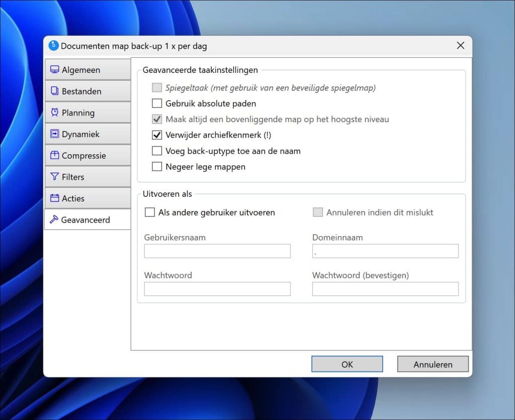This screenshot has height=420, width=515.
Task: Switch to the Bestanden tab
Action: coord(88,91)
